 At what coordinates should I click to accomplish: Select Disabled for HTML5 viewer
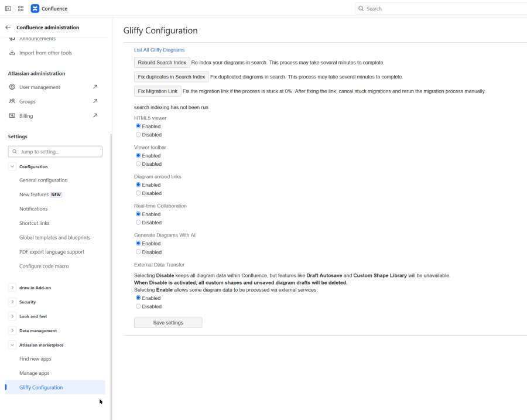(138, 135)
